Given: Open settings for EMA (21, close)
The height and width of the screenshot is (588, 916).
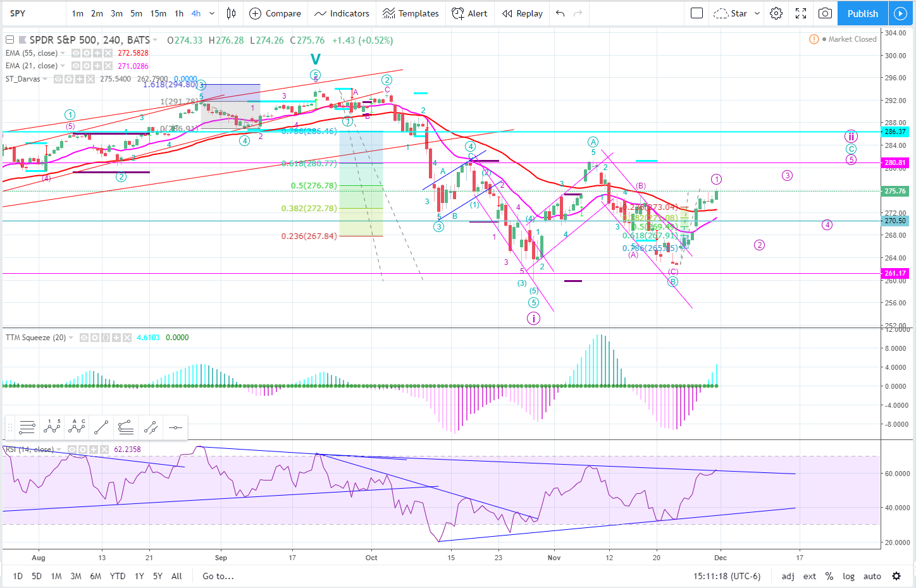Looking at the screenshot, I should 87,66.
